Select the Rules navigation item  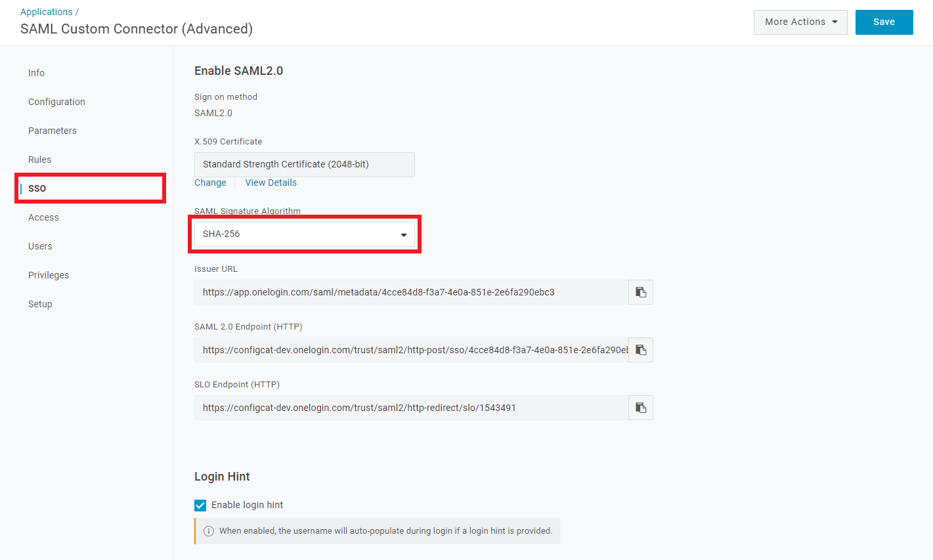click(39, 160)
